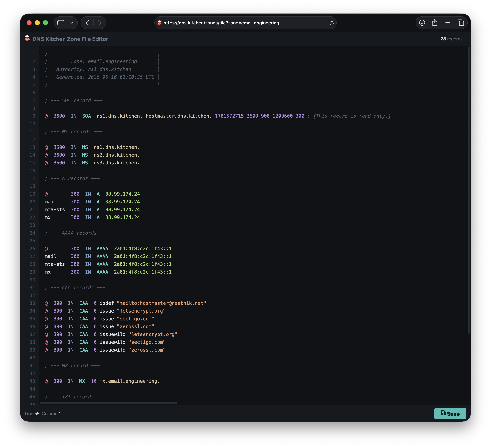This screenshot has height=448, width=491.
Task: Click the vertical scrollbar of the editor
Action: tap(469, 190)
